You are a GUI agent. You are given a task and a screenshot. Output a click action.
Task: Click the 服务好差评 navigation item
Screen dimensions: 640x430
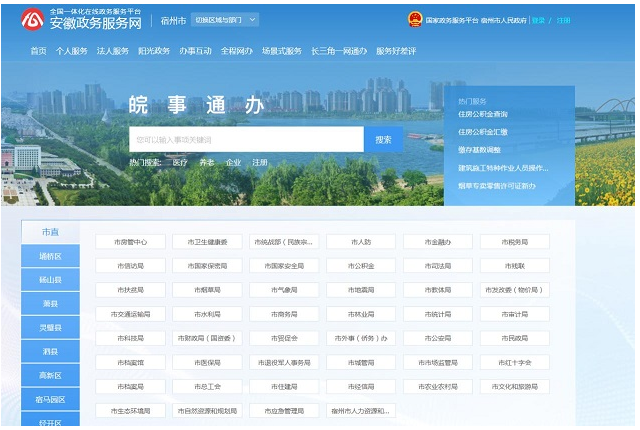(x=395, y=51)
